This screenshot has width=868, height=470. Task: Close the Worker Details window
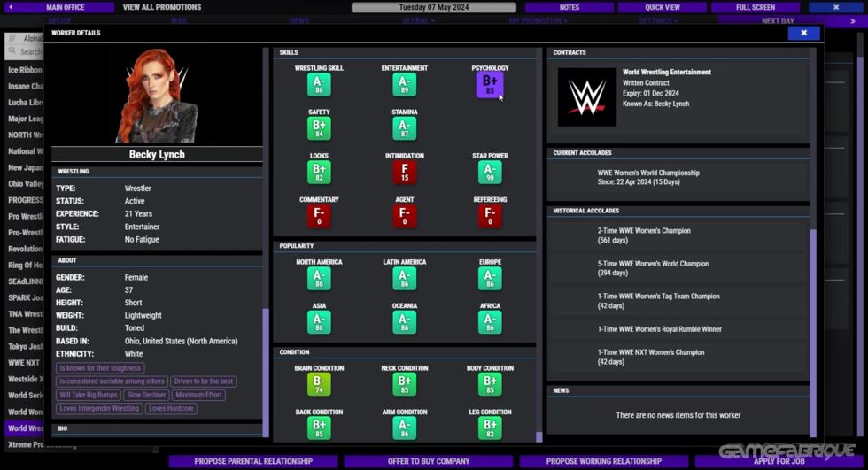804,33
